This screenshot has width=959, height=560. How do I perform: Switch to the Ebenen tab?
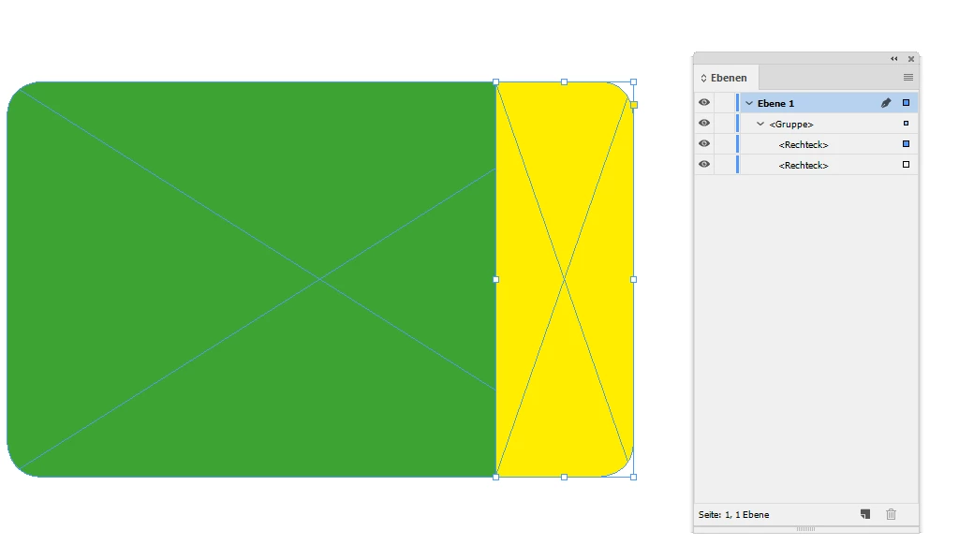click(x=727, y=78)
